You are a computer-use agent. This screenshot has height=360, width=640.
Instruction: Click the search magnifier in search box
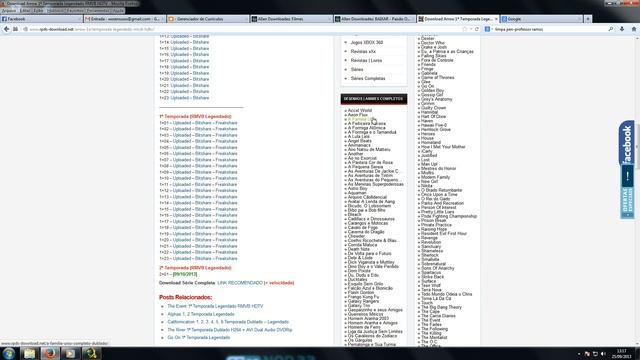tap(611, 29)
